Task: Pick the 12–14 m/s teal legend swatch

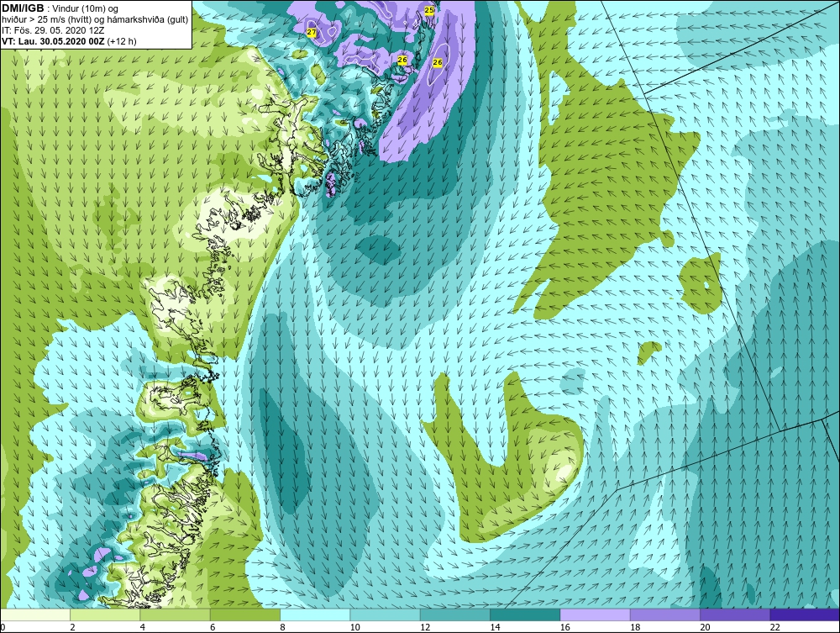Action: pos(454,615)
